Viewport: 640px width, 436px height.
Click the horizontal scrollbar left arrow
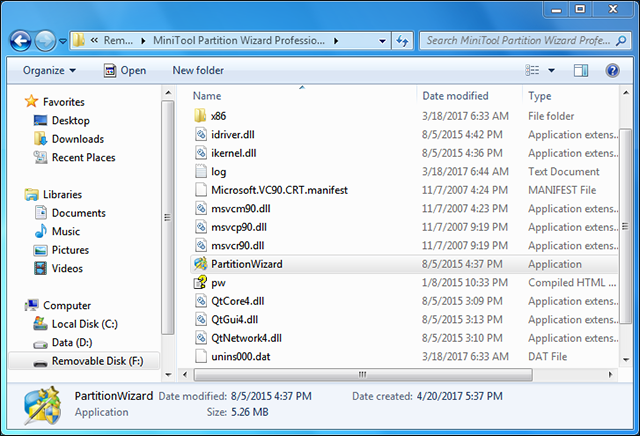[185, 374]
